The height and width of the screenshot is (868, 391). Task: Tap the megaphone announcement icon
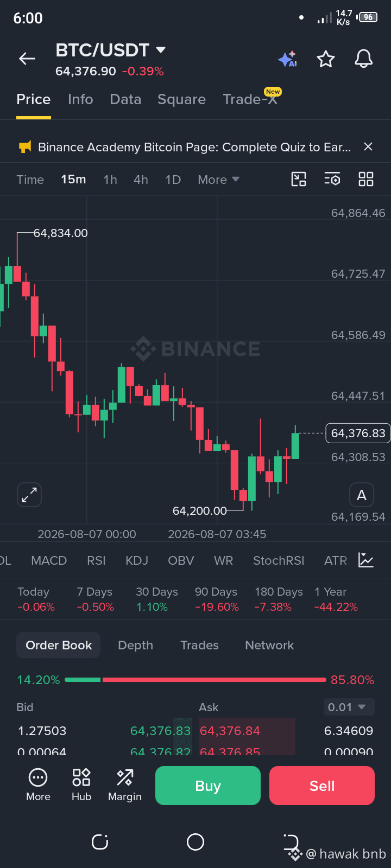click(25, 147)
